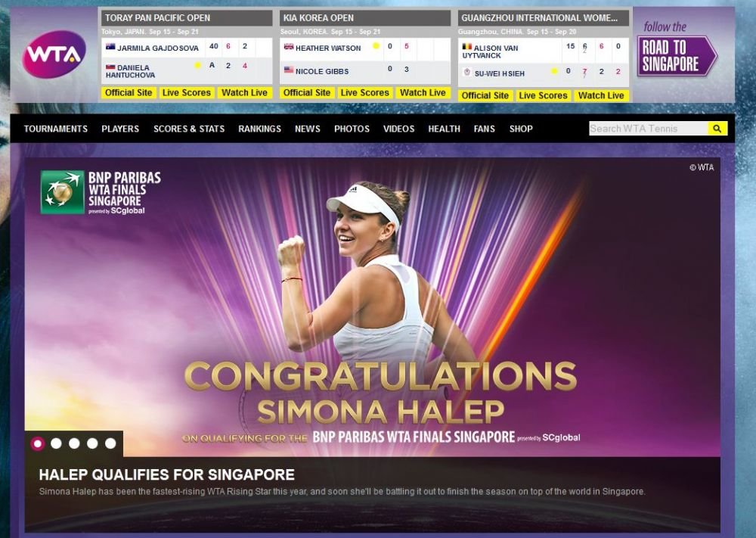Select the fifth slideshow dot

pos(110,443)
